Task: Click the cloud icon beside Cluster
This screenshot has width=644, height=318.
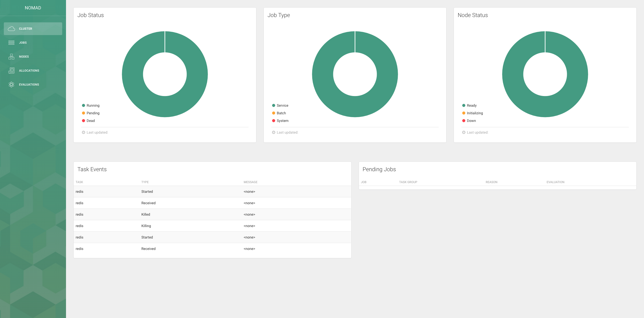Action: pyautogui.click(x=11, y=29)
